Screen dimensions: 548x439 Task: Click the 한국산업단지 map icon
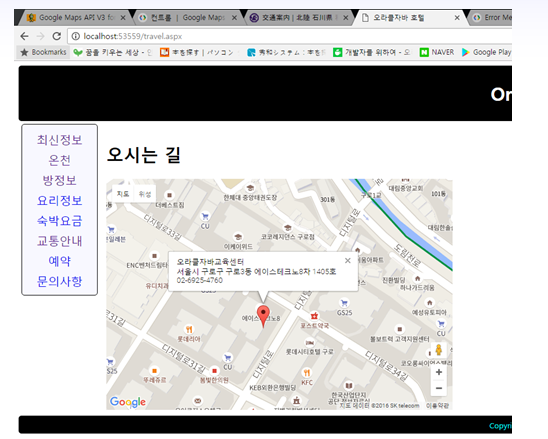348,386
